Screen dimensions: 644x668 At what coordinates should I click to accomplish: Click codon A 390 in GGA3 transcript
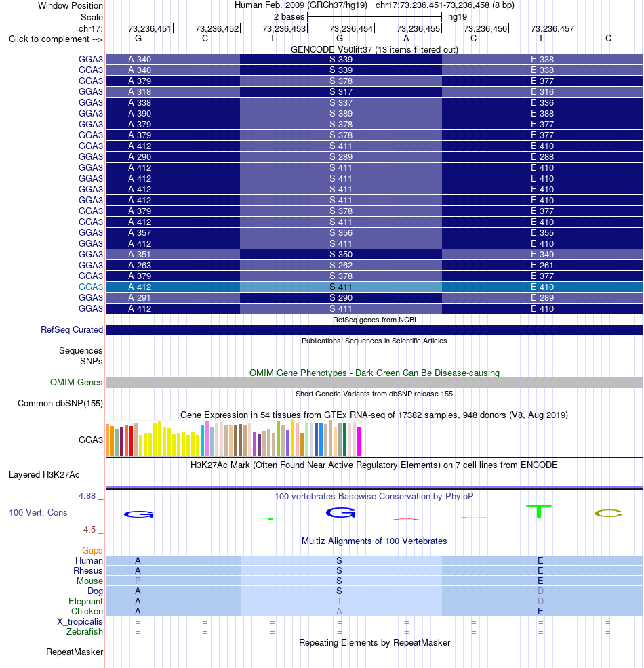click(x=140, y=114)
